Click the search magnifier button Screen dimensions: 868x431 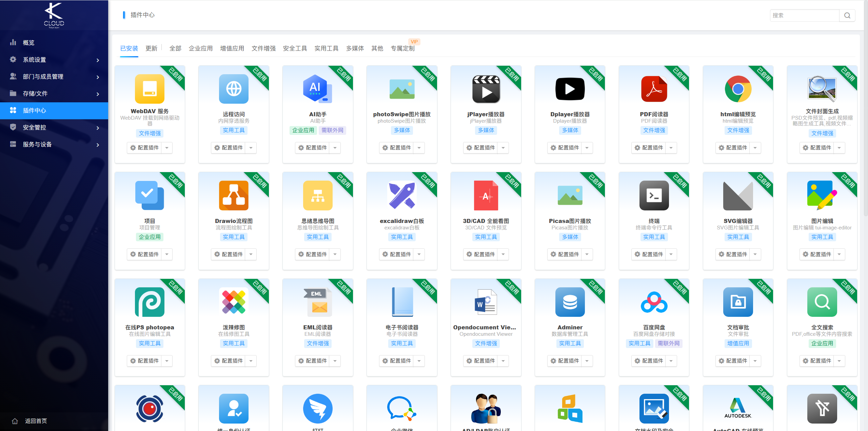(847, 15)
